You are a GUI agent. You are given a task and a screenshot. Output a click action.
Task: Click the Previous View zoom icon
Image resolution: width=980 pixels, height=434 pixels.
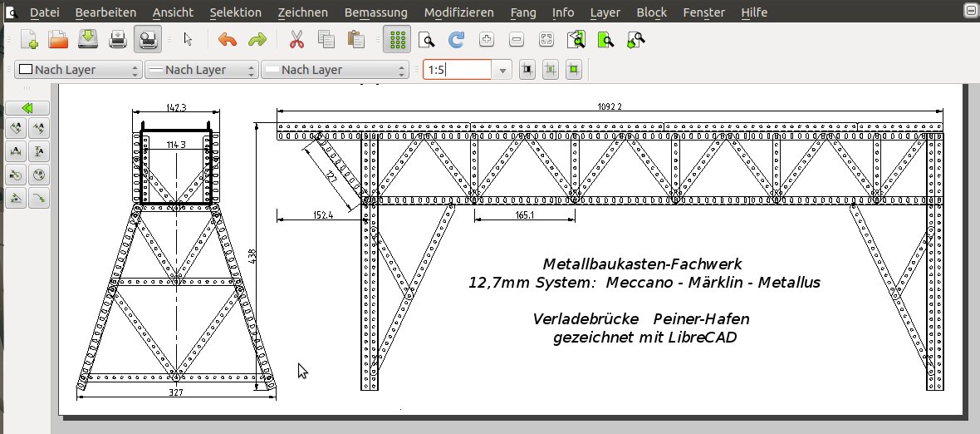click(x=576, y=39)
